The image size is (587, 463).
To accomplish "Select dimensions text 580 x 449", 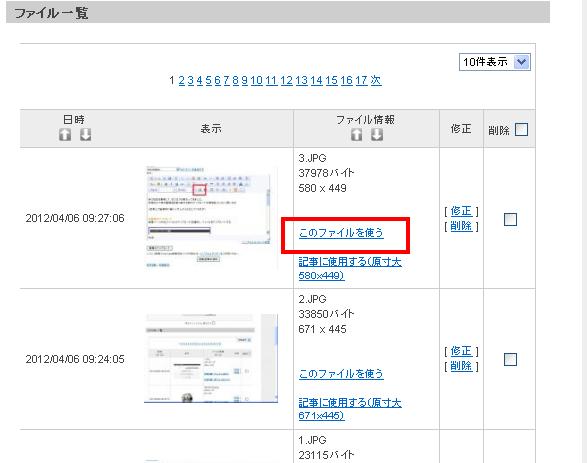I will coord(322,188).
